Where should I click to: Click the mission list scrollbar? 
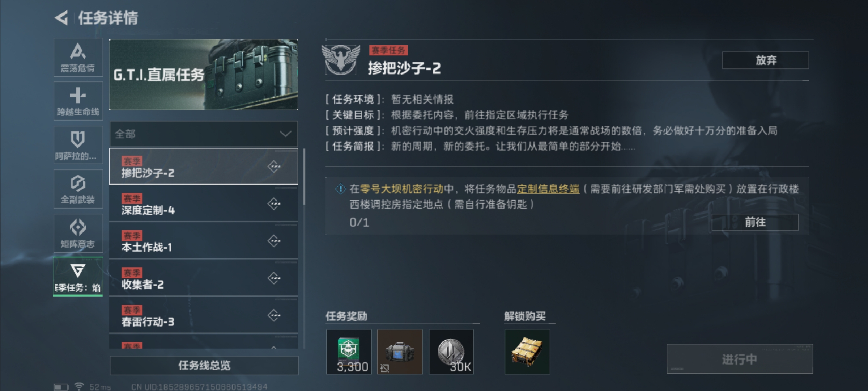(304, 177)
